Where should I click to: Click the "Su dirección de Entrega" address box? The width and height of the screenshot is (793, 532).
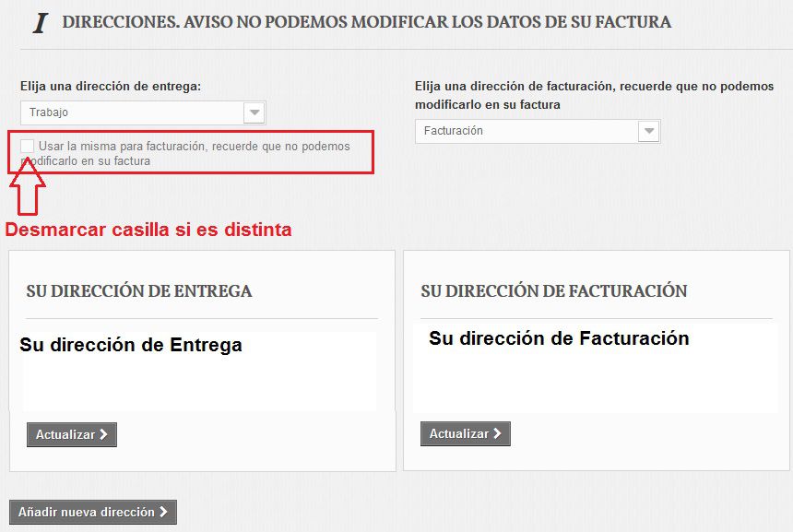tap(199, 371)
